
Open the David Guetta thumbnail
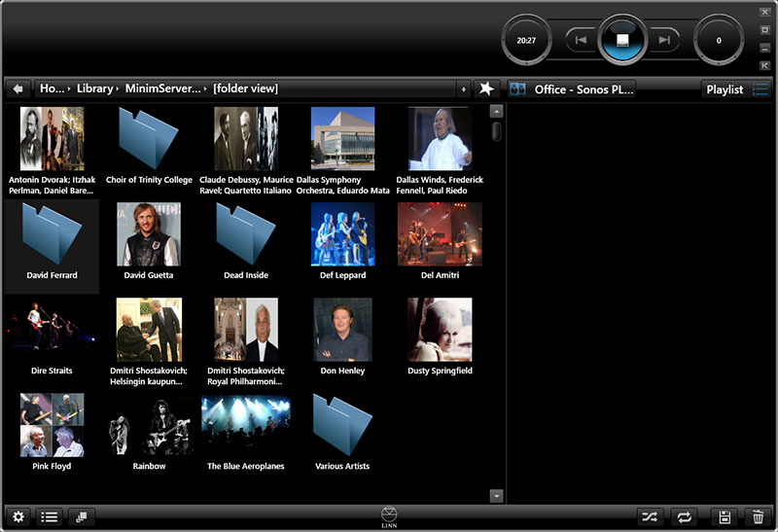[149, 234]
